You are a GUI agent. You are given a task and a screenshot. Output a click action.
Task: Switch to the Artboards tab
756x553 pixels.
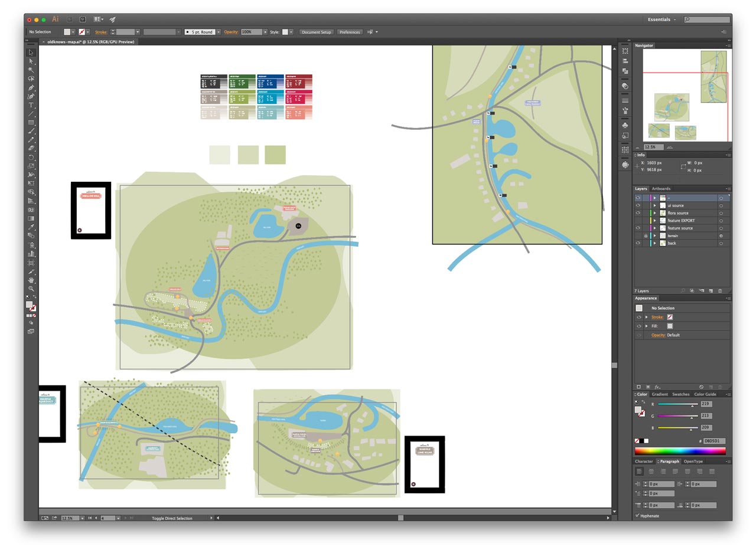(661, 189)
